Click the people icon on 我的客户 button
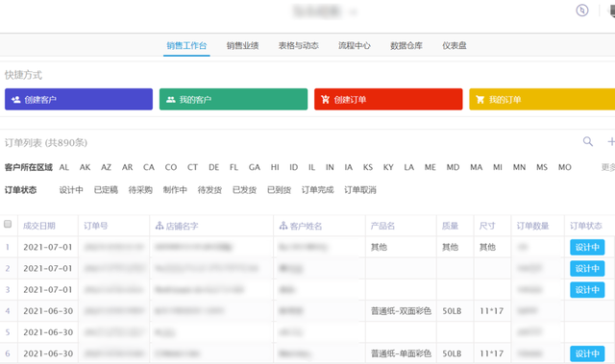This screenshot has height=364, width=615. 171,100
